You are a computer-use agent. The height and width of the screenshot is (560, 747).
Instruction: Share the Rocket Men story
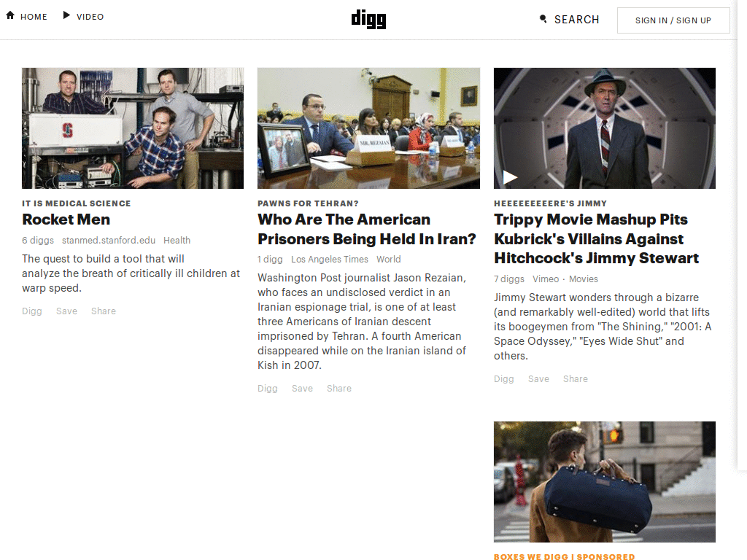104,311
